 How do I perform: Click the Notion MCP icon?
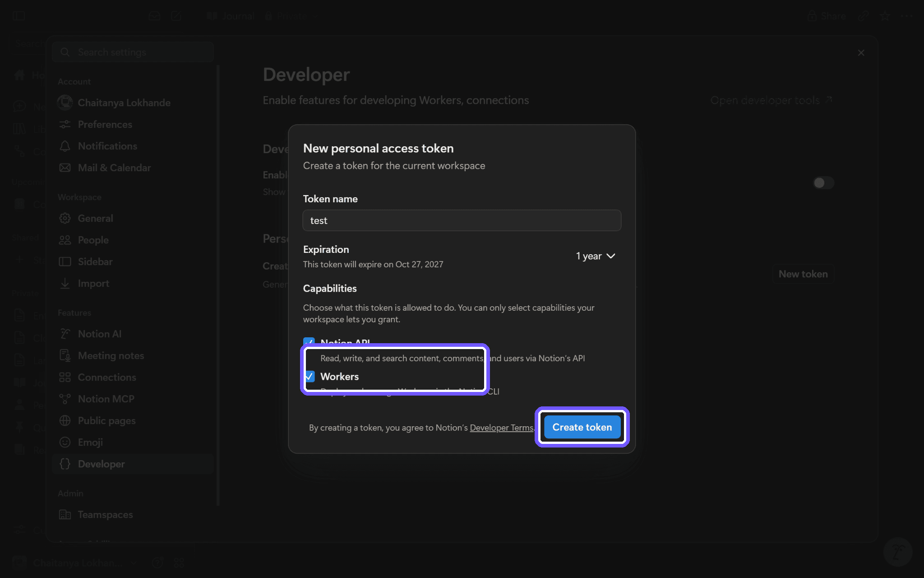(x=65, y=399)
